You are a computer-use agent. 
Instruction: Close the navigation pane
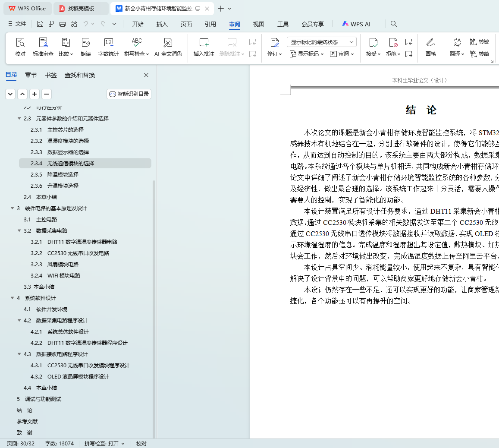146,75
